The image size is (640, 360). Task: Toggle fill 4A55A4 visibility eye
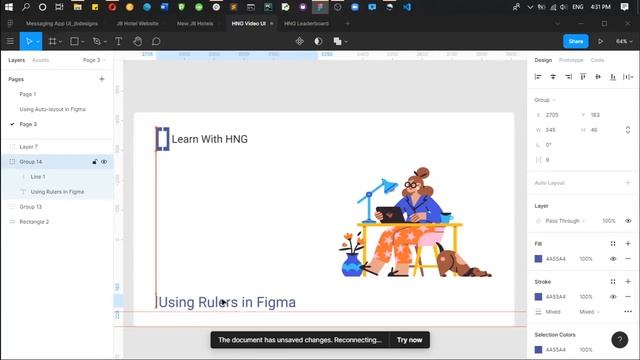point(613,259)
